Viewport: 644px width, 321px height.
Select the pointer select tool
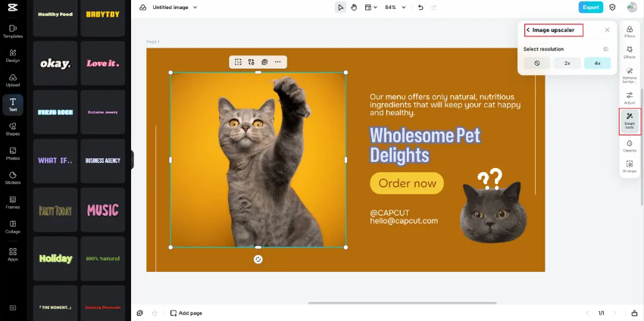(340, 8)
